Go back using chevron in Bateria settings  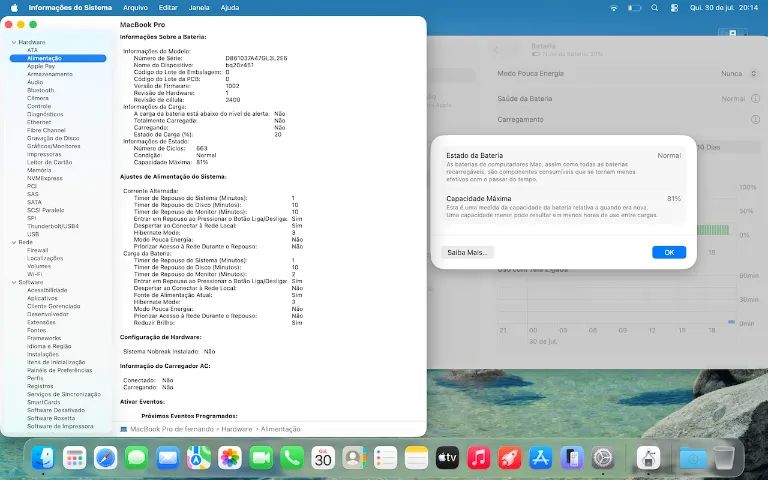[x=496, y=49]
